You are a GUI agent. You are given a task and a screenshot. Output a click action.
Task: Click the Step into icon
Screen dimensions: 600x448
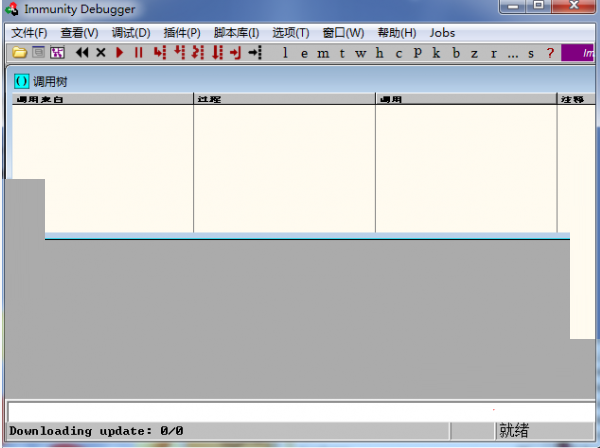click(x=160, y=52)
